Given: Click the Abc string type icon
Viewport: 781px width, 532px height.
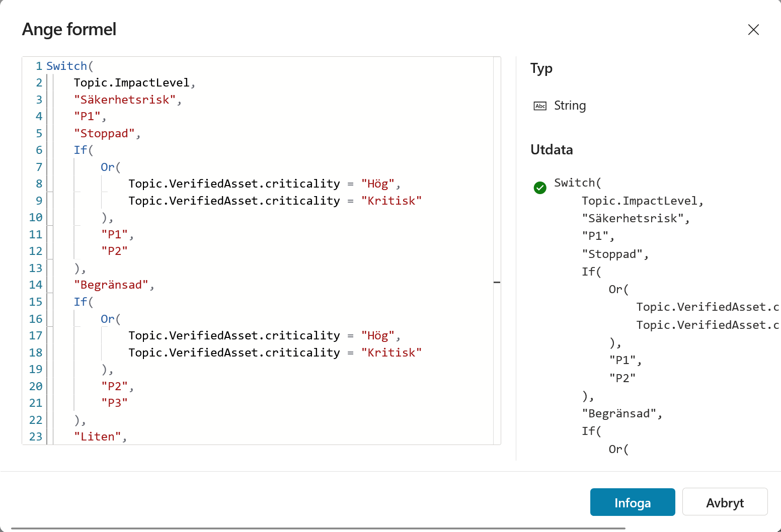Looking at the screenshot, I should pos(540,106).
